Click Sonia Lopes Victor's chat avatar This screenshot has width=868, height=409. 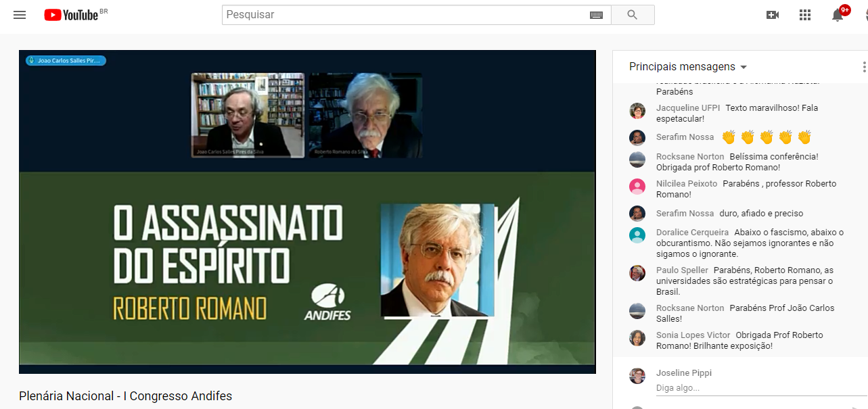click(x=637, y=338)
